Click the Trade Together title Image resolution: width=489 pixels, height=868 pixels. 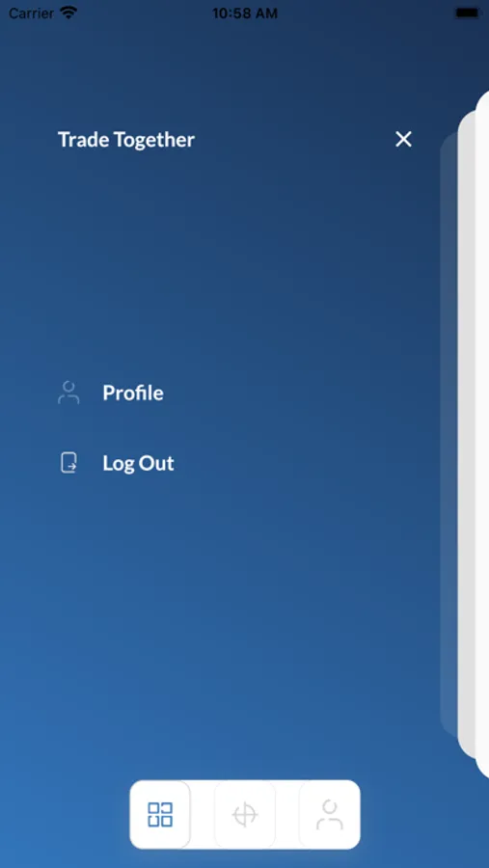coord(126,140)
